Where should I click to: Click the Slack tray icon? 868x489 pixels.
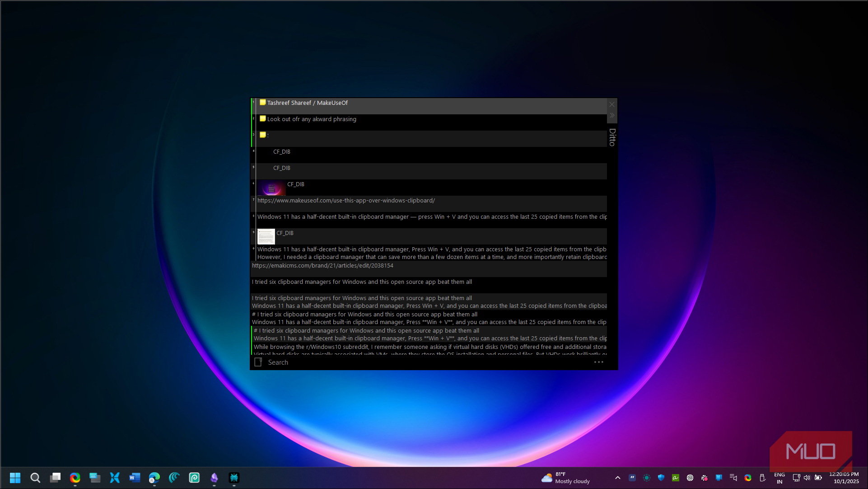tap(705, 478)
